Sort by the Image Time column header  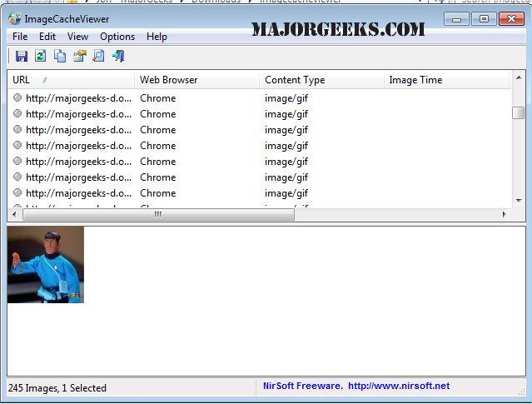447,80
